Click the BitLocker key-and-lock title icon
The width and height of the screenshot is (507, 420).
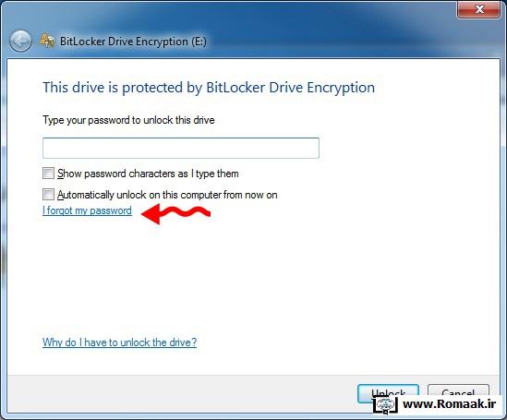tap(47, 41)
